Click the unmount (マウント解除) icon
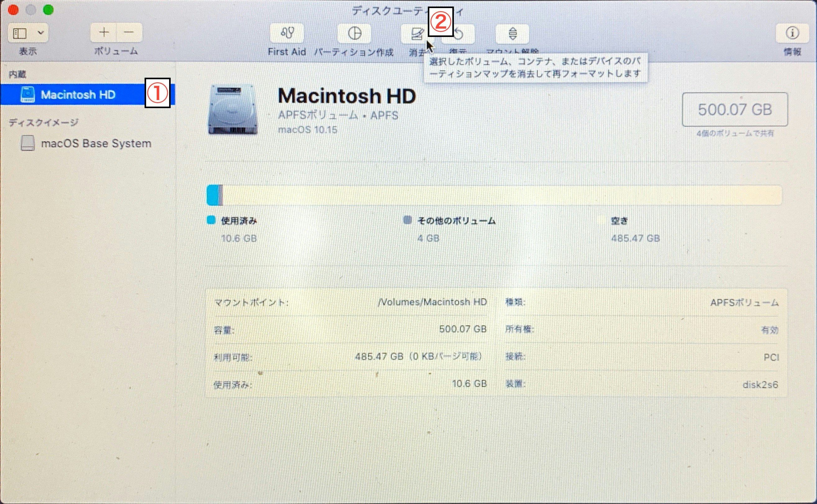The width and height of the screenshot is (817, 504). [x=513, y=34]
